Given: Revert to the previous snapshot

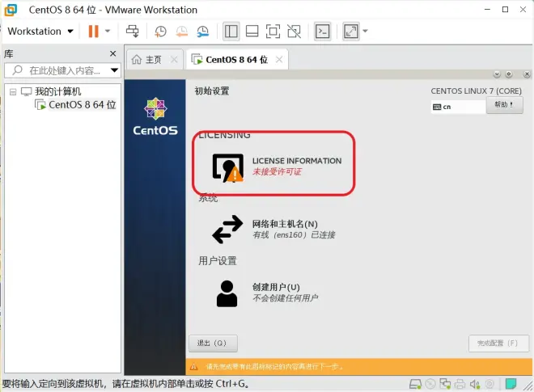Looking at the screenshot, I should [x=181, y=32].
